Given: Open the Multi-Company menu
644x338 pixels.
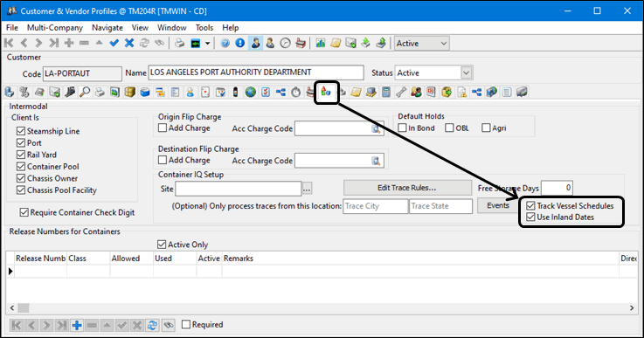Looking at the screenshot, I should [55, 28].
